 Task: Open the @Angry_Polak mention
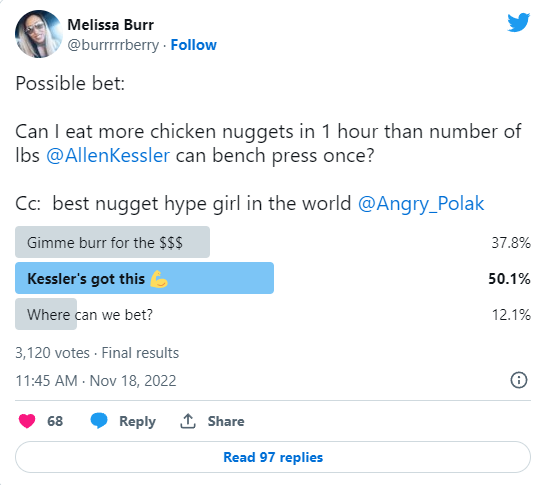(421, 203)
